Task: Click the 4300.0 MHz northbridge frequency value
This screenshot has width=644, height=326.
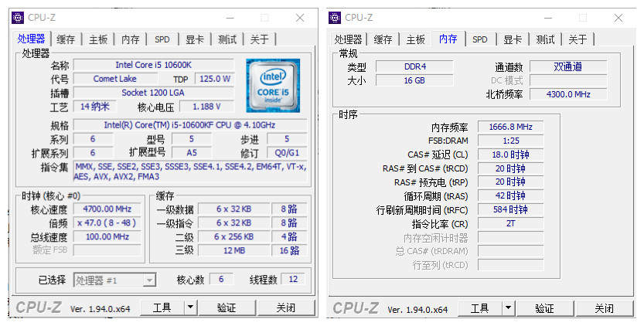Action: pyautogui.click(x=568, y=94)
